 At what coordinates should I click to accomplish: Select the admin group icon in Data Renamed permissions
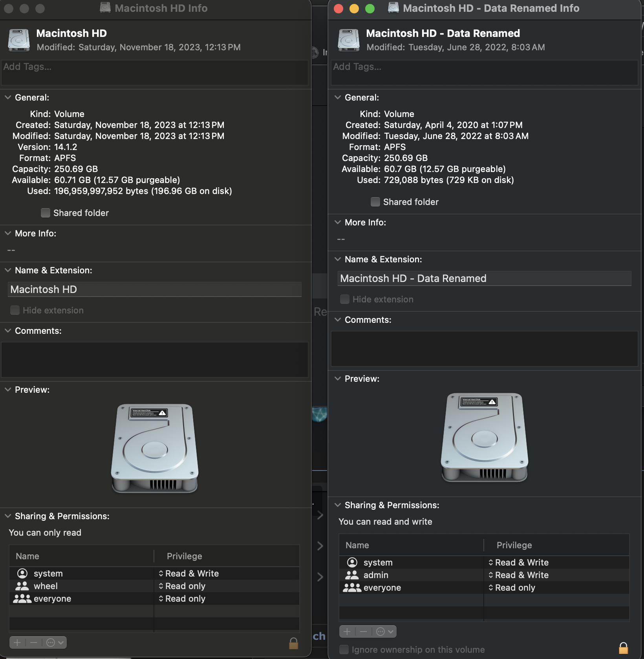click(352, 575)
